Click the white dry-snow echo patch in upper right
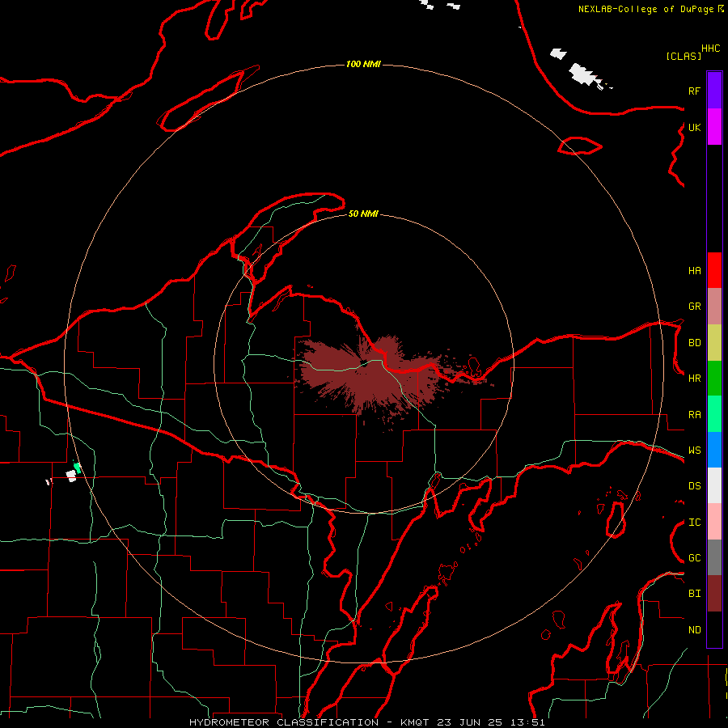This screenshot has height=728, width=728. (582, 74)
